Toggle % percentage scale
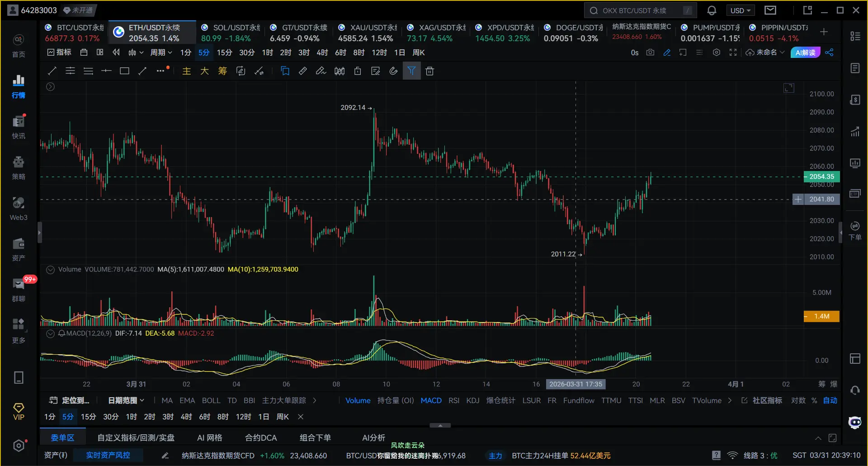 pyautogui.click(x=814, y=400)
